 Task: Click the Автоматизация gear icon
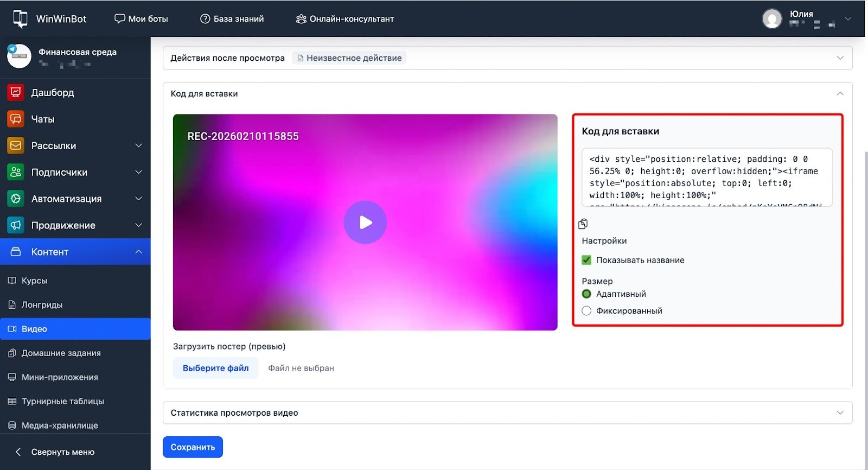(x=16, y=199)
